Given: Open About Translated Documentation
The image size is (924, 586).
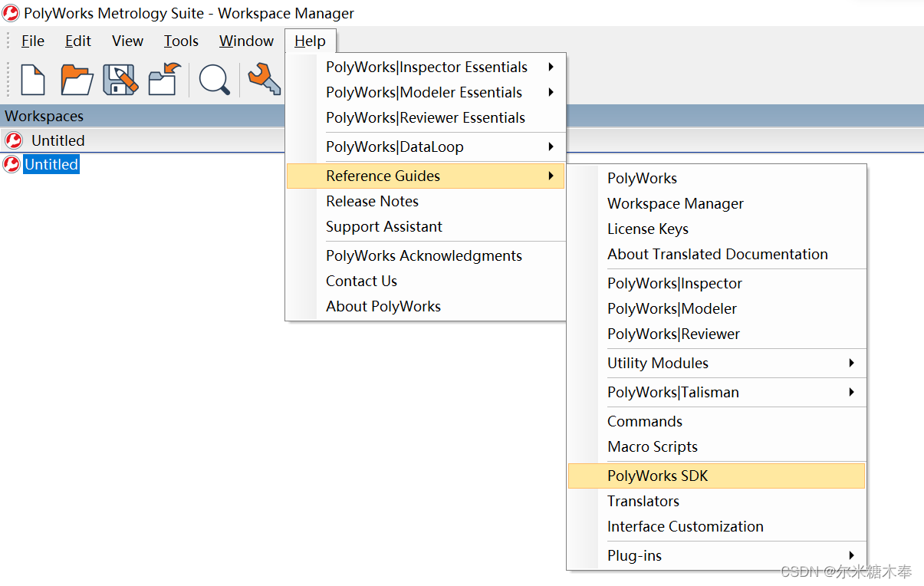Looking at the screenshot, I should tap(716, 255).
